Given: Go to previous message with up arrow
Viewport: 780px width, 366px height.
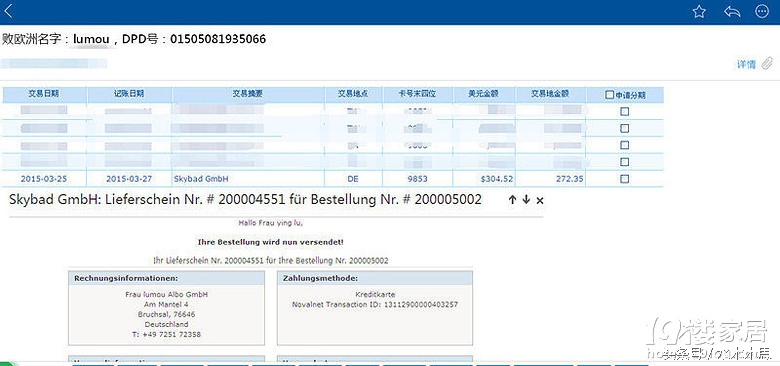Looking at the screenshot, I should coord(512,200).
